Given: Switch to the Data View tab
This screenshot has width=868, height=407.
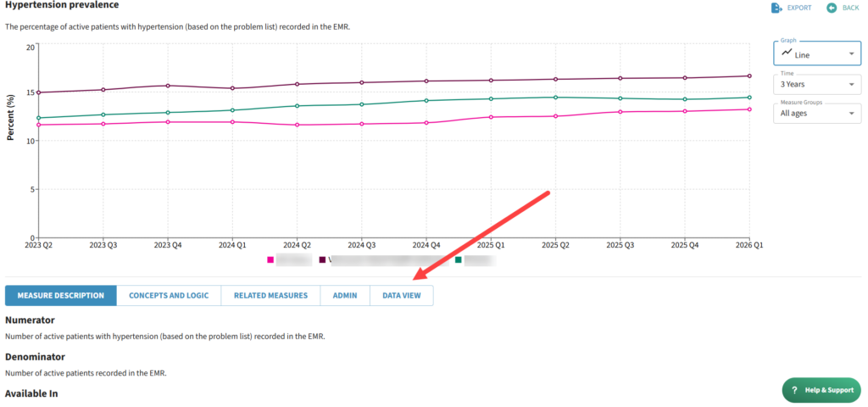Looking at the screenshot, I should tap(401, 296).
